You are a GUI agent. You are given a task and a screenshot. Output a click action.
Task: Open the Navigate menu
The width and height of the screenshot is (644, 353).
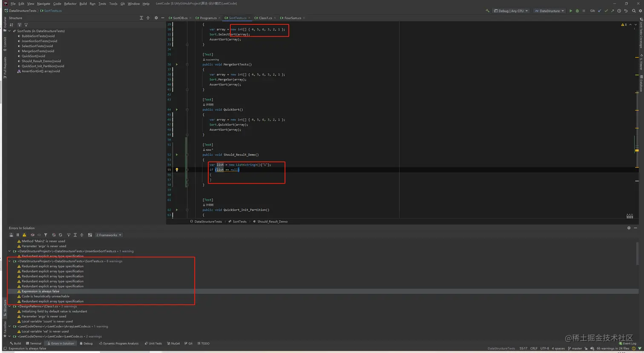(43, 4)
